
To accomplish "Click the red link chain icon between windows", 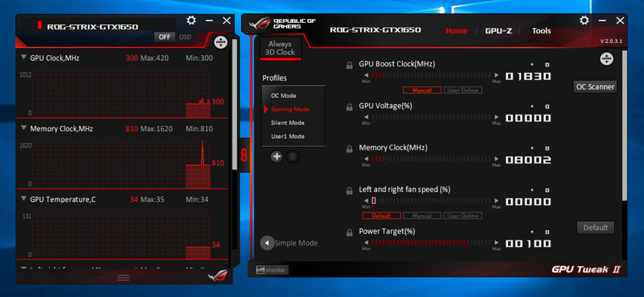I will tap(243, 154).
